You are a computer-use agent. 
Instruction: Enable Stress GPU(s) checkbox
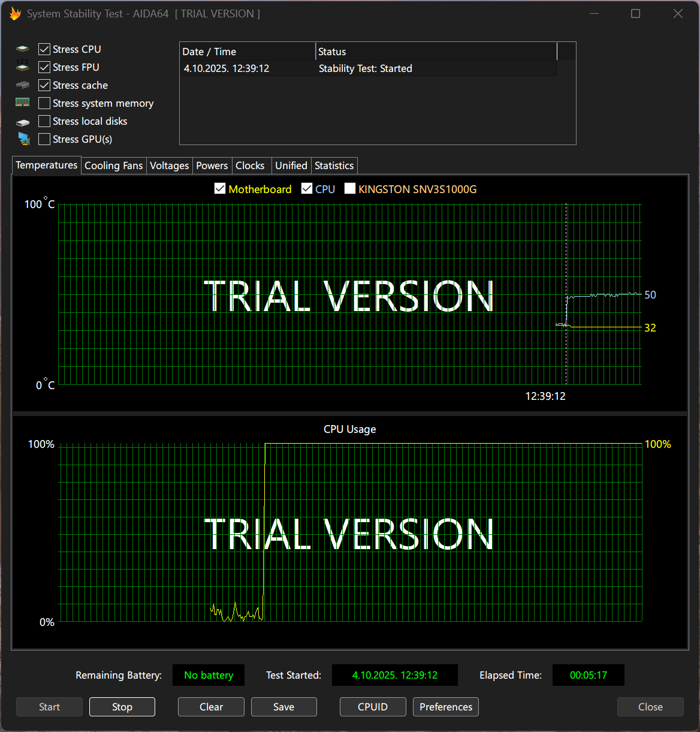click(44, 139)
